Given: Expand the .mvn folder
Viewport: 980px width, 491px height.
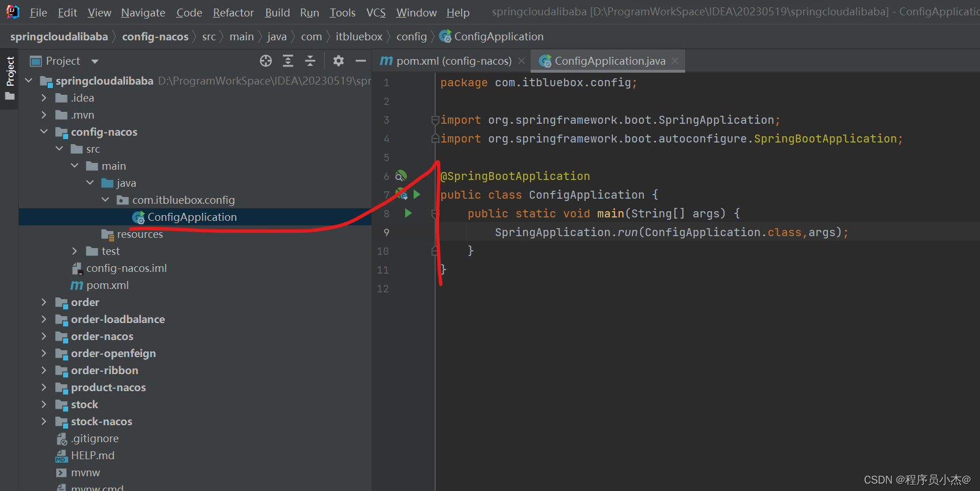Looking at the screenshot, I should tap(44, 115).
